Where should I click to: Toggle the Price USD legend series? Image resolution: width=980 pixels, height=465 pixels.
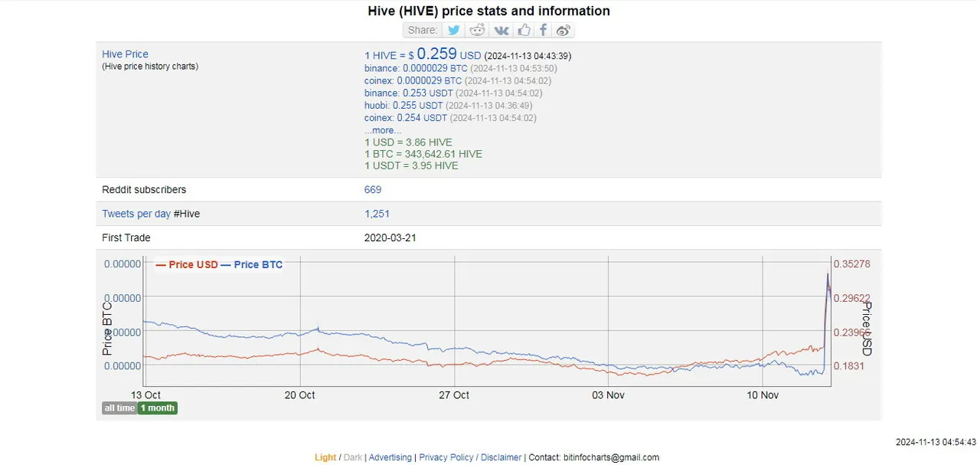pyautogui.click(x=187, y=265)
